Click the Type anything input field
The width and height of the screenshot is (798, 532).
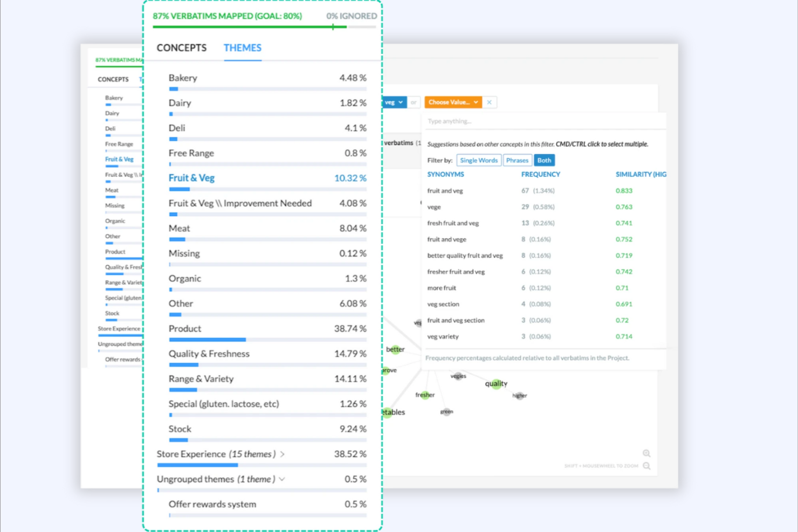[545, 121]
